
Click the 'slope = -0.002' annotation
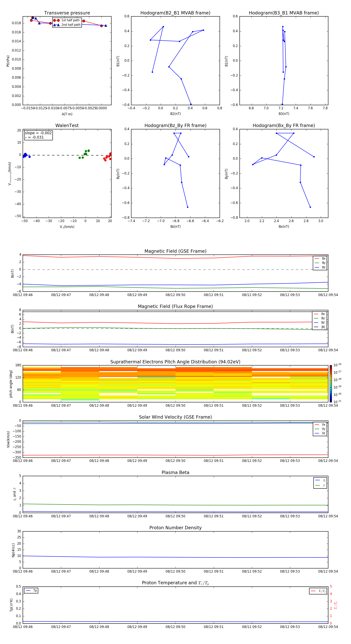[x=38, y=133]
